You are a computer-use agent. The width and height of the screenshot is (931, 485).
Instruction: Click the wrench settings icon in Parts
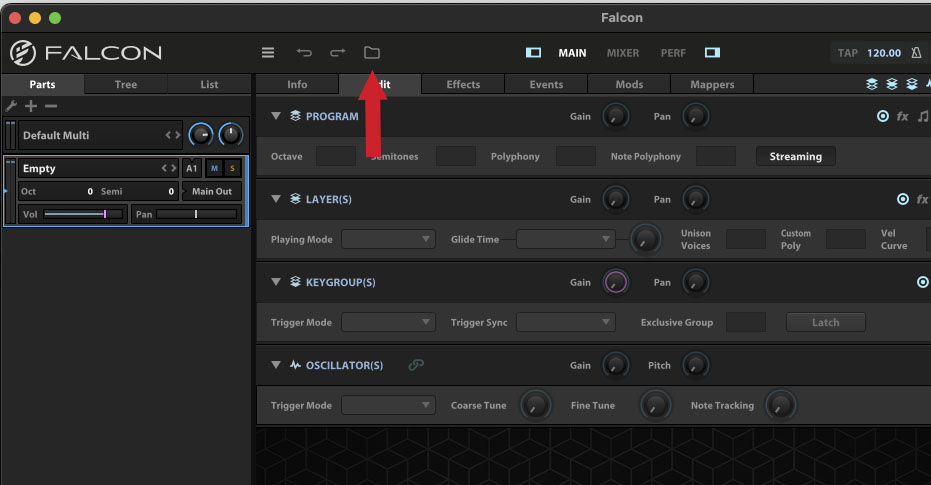(11, 106)
